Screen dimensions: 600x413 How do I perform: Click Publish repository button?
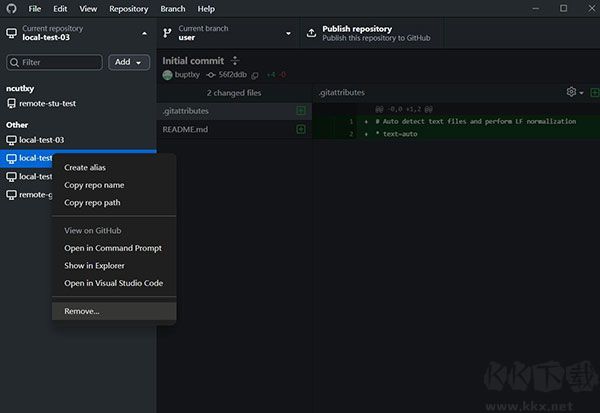coord(372,33)
